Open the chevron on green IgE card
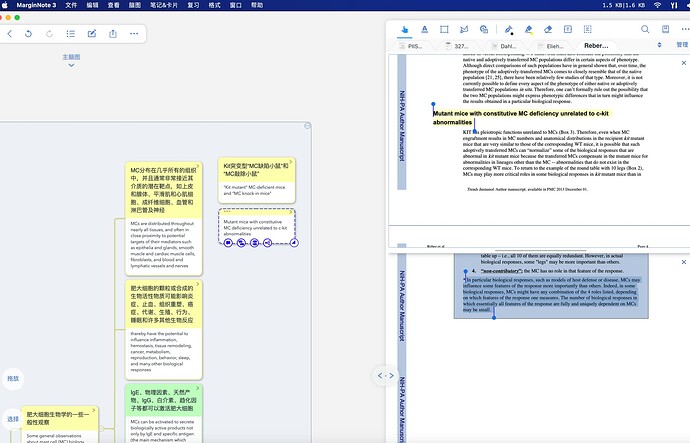Screen dimensions: 690x443 (198, 388)
